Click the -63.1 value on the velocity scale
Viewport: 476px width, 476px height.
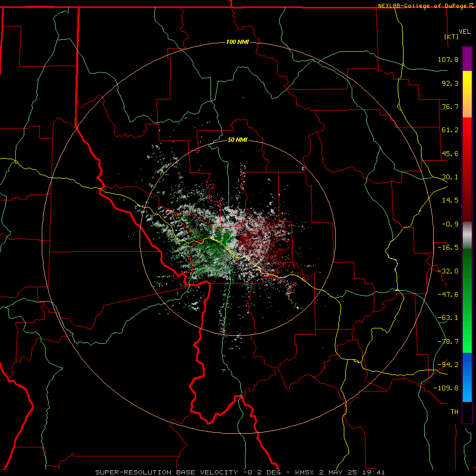coord(448,318)
